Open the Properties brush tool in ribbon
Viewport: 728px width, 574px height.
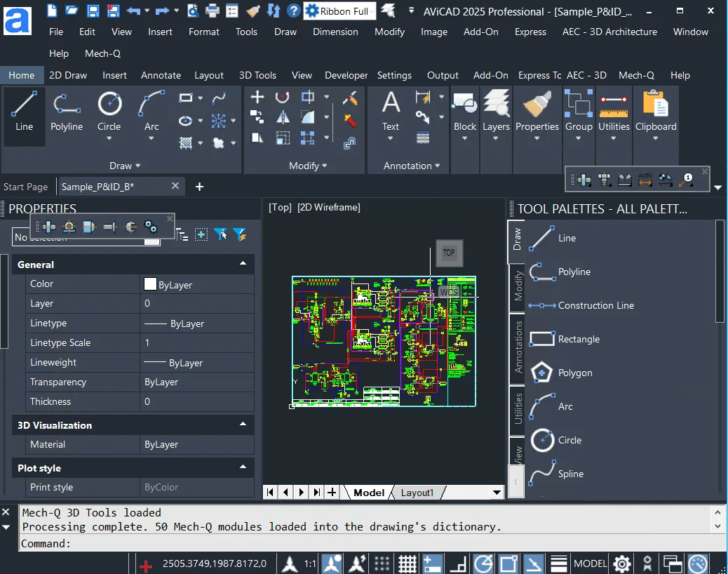pos(537,114)
